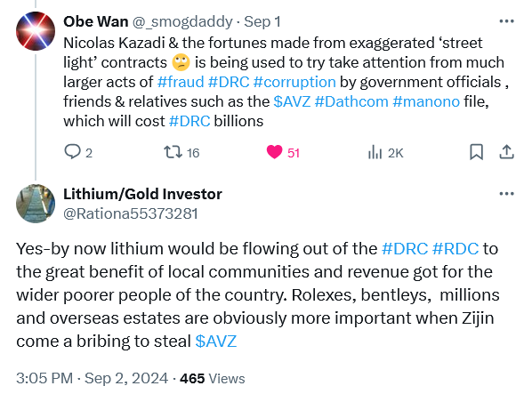This screenshot has width=532, height=402.
Task: Open $AVZ cashtag in the reply tweet
Action: [216, 342]
